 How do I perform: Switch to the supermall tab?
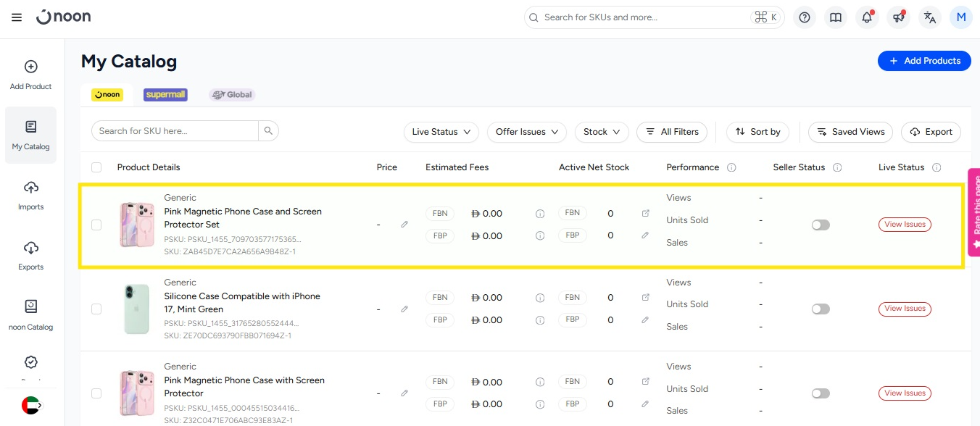click(x=165, y=95)
